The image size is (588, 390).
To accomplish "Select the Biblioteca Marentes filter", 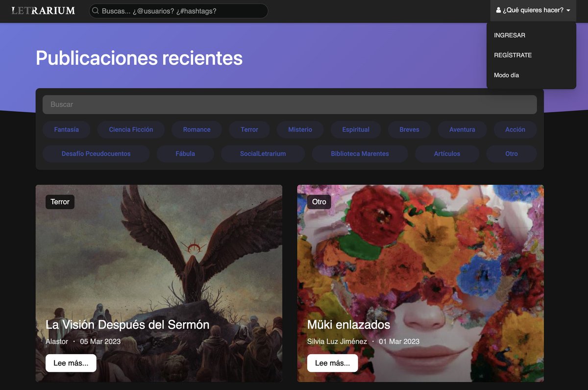I will tap(360, 153).
